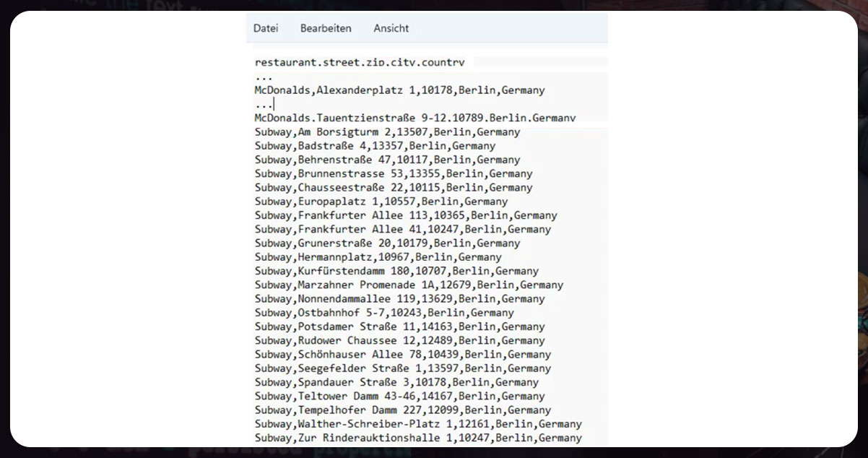Open the Datei menu

click(266, 28)
